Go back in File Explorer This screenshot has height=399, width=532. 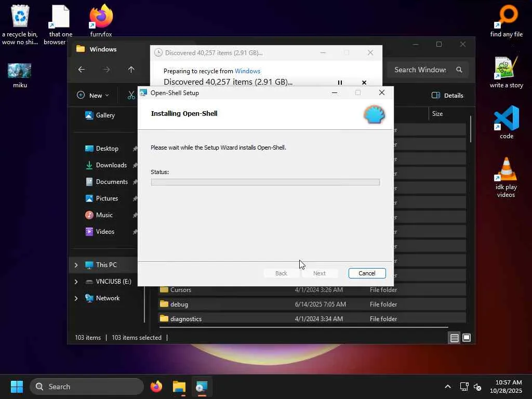pos(82,70)
